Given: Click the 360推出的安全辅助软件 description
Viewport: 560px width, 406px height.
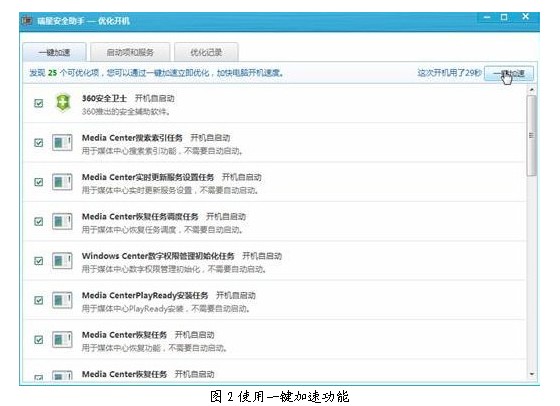Looking at the screenshot, I should [126, 112].
